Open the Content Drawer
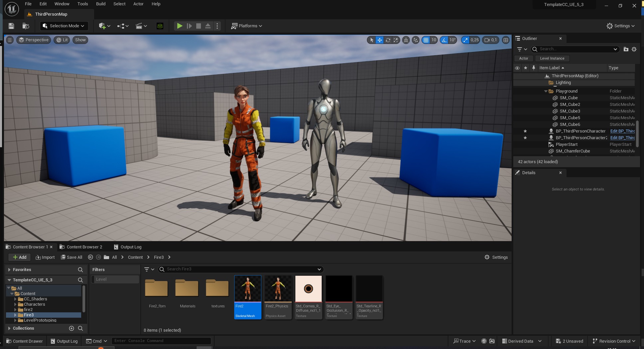Screen dimensions: 644x349 (25, 341)
